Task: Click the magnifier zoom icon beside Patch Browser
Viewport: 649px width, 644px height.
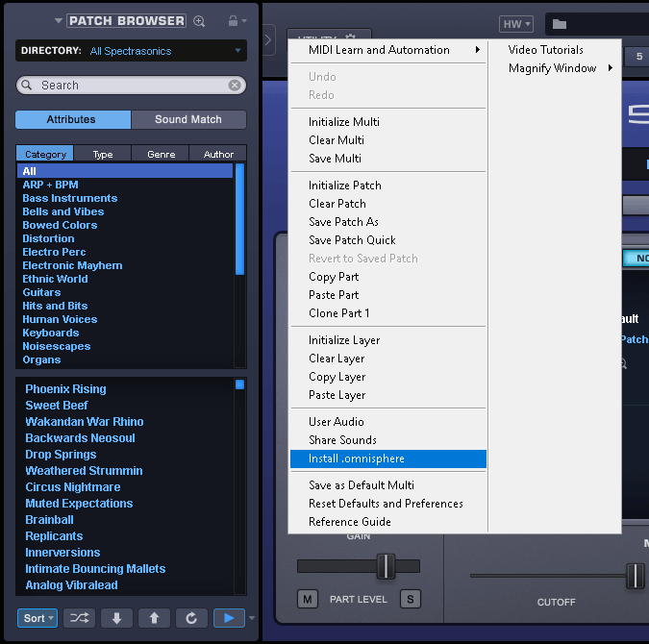Action: tap(199, 21)
